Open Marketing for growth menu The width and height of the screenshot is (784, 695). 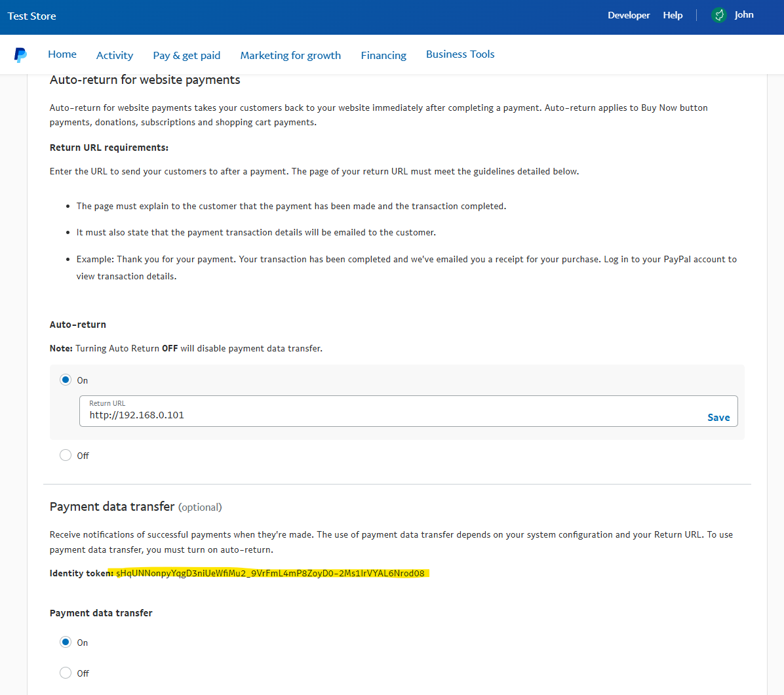click(x=290, y=55)
